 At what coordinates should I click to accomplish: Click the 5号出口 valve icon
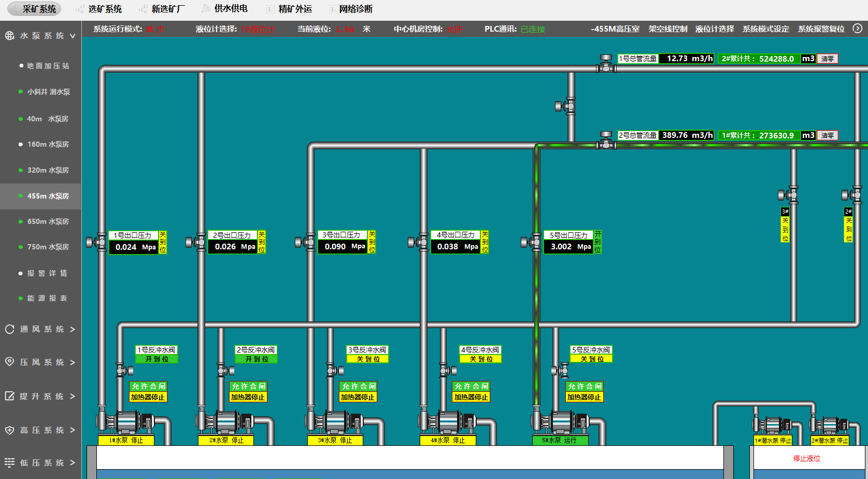click(x=531, y=242)
